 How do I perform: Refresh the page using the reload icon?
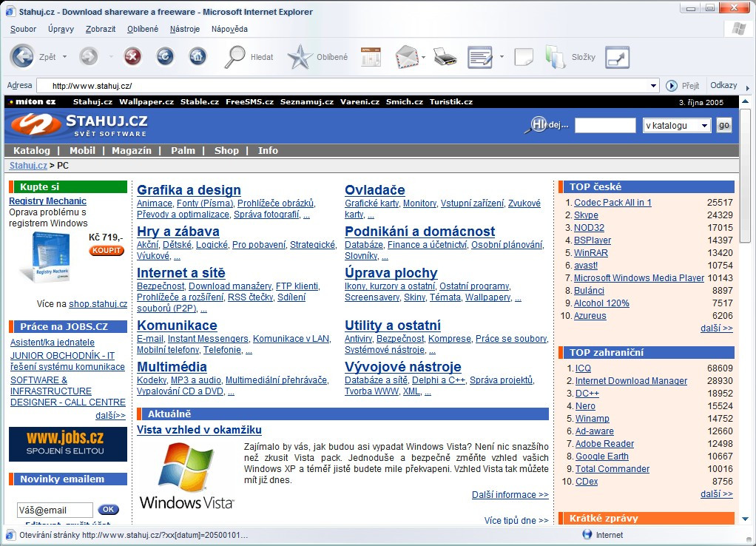(165, 57)
